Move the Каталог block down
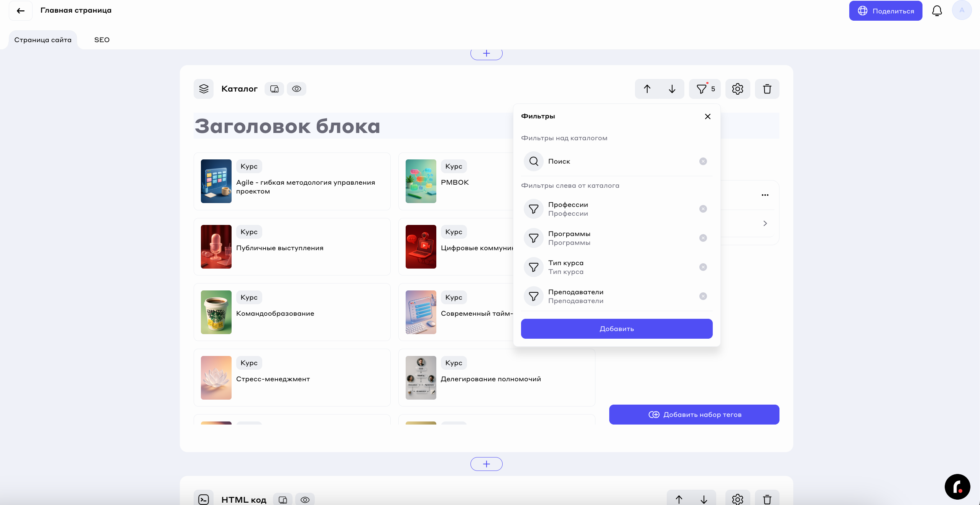 coord(672,89)
